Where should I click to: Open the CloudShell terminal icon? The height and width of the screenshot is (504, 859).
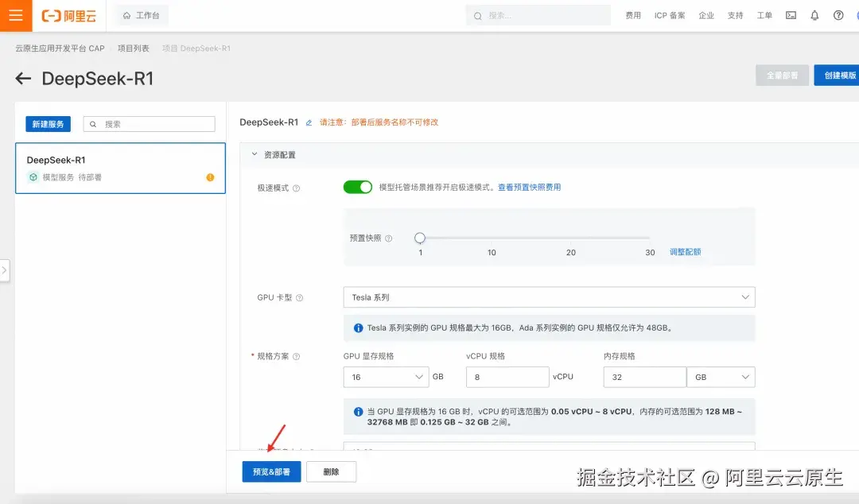(x=790, y=15)
